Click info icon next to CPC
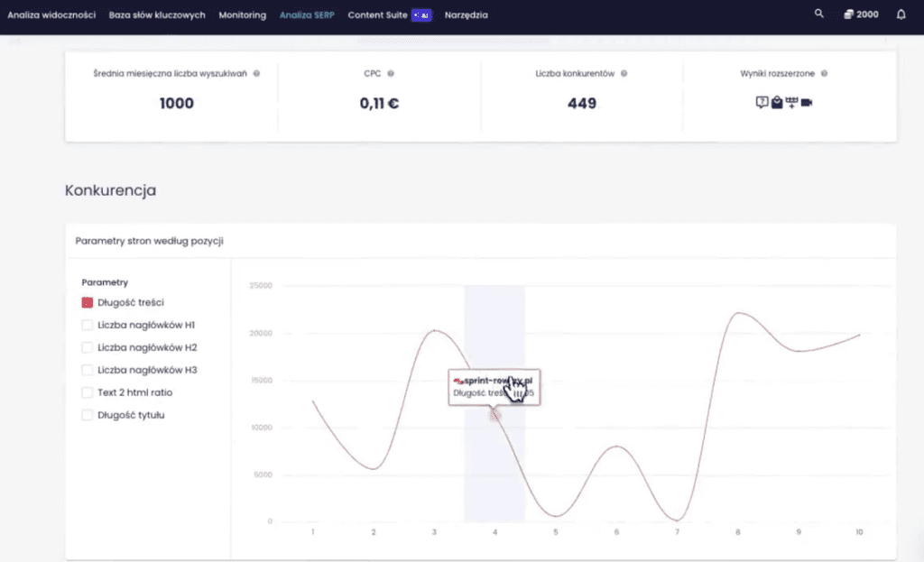The height and width of the screenshot is (562, 924). 391,74
